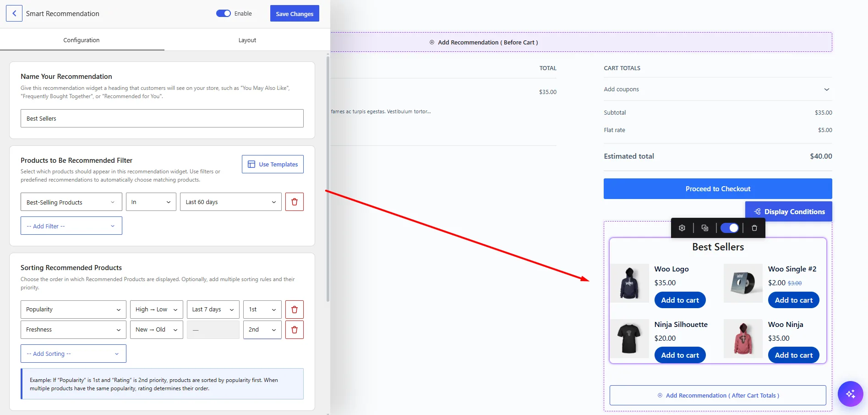Click the duplicate widget icon

coord(705,228)
